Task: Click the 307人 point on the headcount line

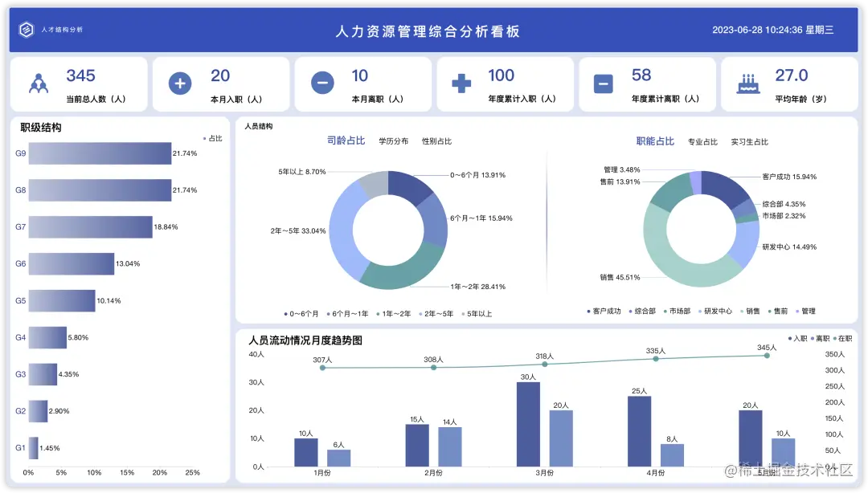Action: 323,368
